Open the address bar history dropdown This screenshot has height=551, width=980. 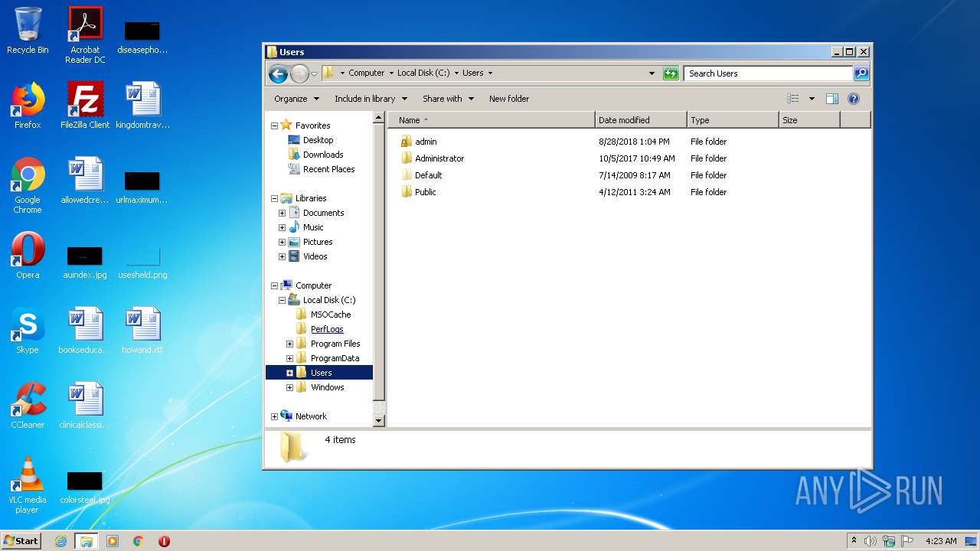(x=652, y=73)
